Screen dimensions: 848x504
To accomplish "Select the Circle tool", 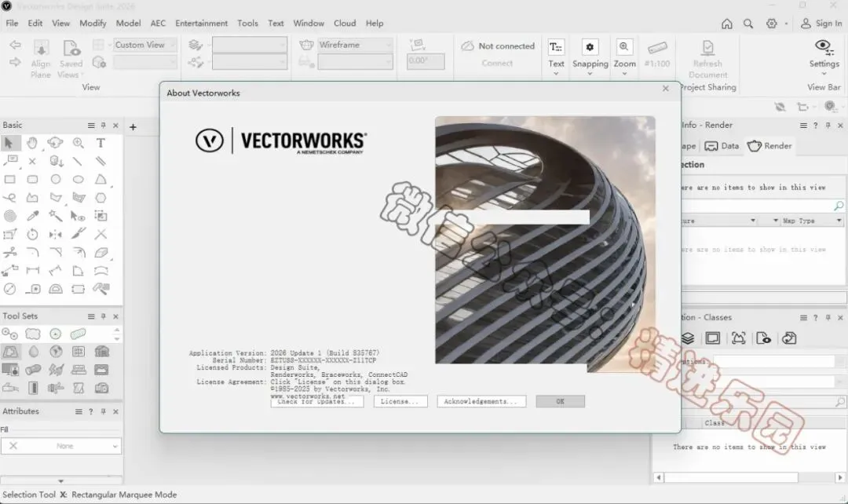I will 56,180.
